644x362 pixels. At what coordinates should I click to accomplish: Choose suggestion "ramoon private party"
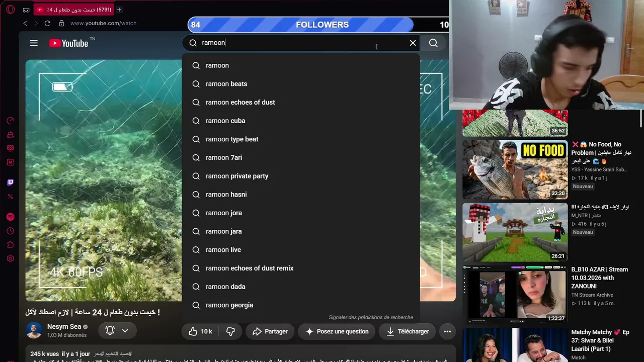tap(301, 176)
